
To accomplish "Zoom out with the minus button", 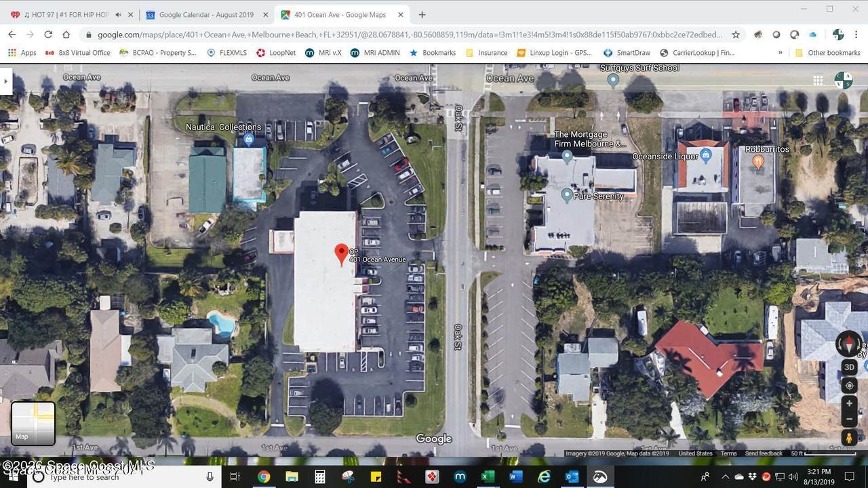I will pyautogui.click(x=849, y=420).
